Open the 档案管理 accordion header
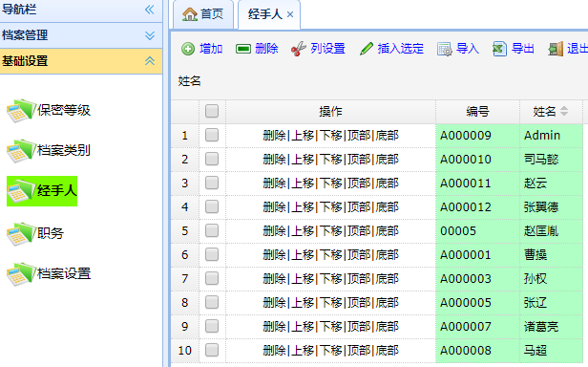Image resolution: width=588 pixels, height=367 pixels. click(x=81, y=35)
